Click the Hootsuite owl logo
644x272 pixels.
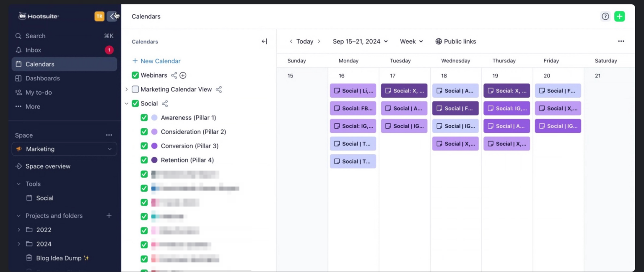[22, 16]
